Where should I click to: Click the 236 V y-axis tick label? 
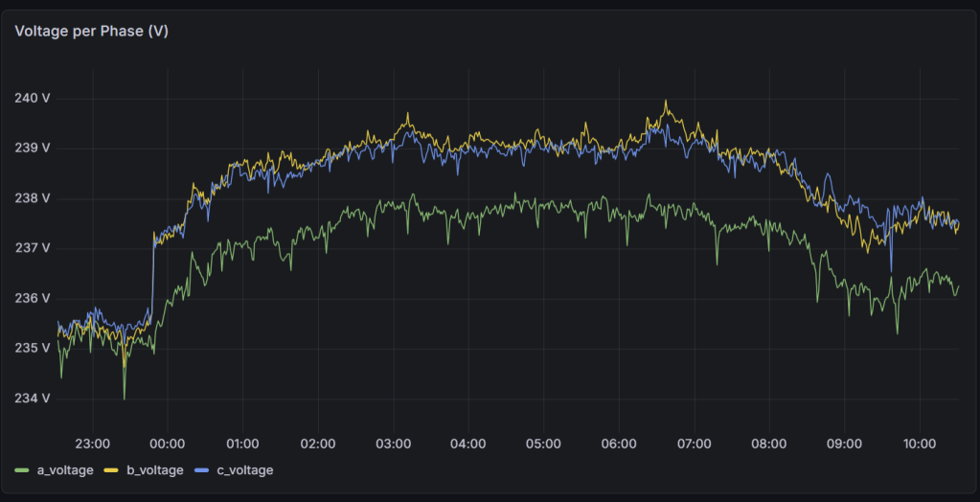(x=33, y=298)
